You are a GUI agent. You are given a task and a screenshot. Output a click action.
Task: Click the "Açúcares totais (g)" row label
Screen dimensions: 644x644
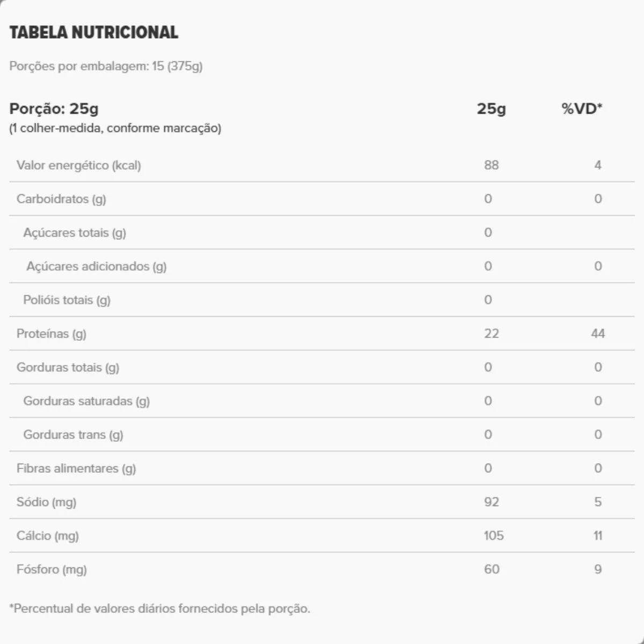pos(75,233)
